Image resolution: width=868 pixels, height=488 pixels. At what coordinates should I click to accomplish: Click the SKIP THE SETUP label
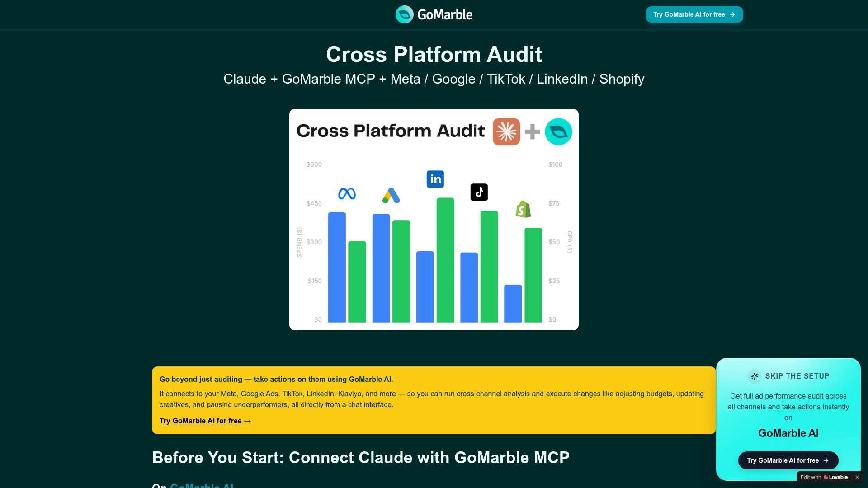click(x=797, y=376)
